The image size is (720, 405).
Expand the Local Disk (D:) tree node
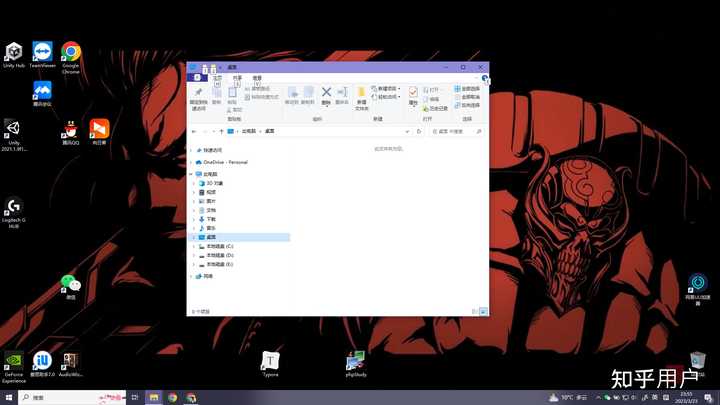click(194, 255)
